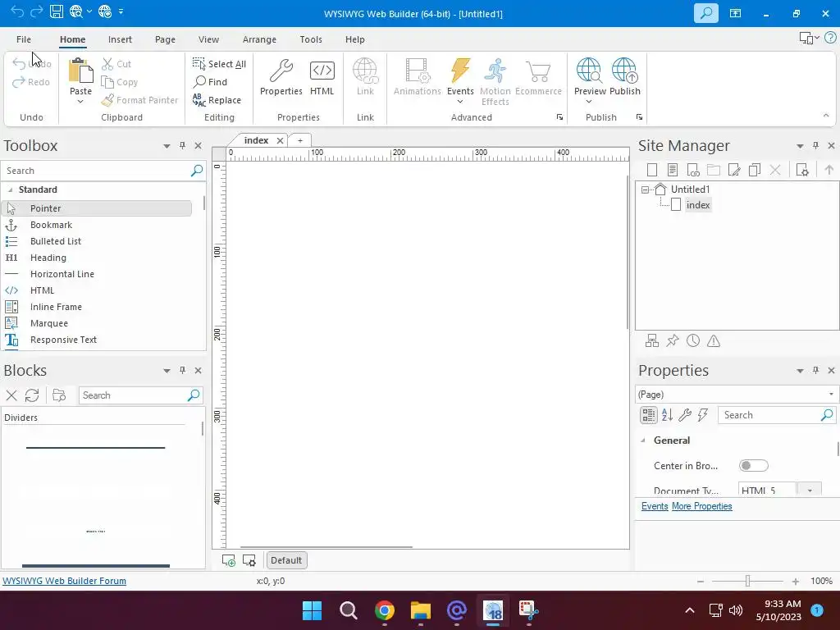Open the HTML code editor icon
The image size is (840, 630).
(x=322, y=71)
